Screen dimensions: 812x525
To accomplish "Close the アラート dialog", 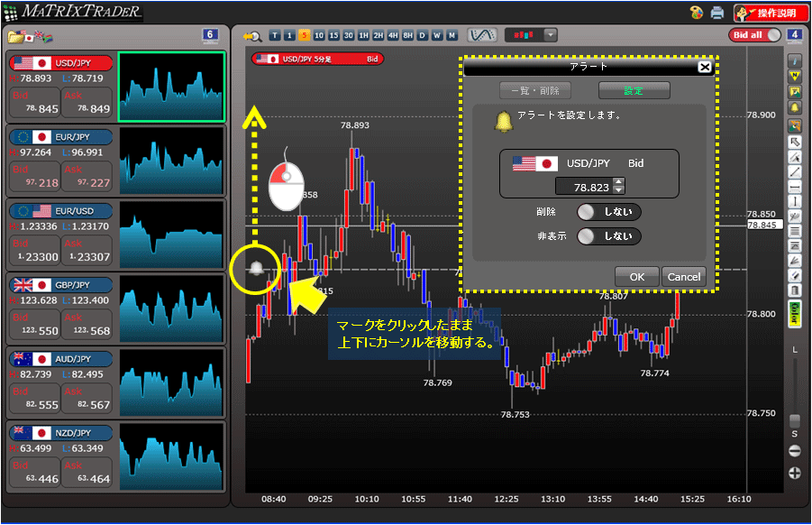I will 704,67.
